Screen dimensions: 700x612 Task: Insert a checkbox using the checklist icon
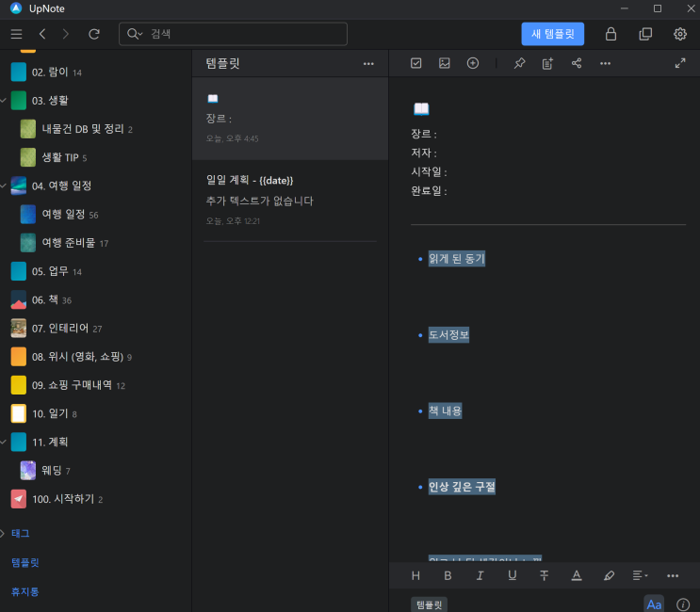[416, 63]
